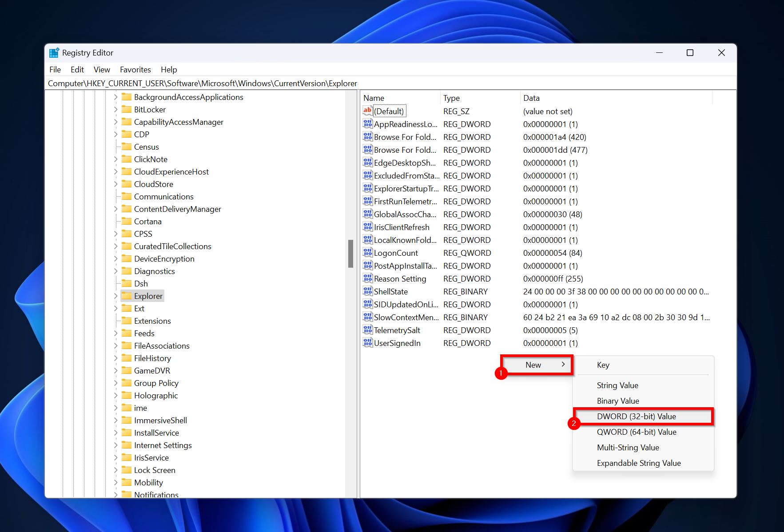Screen dimensions: 784x532
Task: Click the FirstRunTelemetr... value icon
Action: coord(367,201)
